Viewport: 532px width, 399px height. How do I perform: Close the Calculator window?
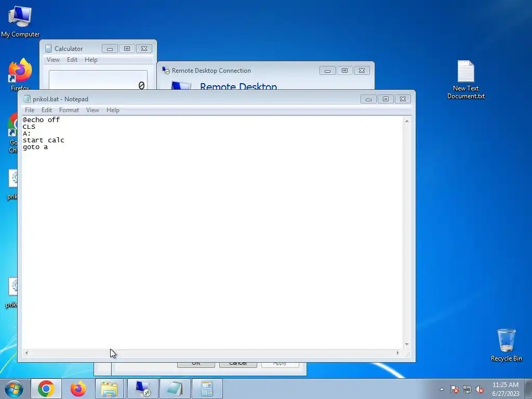pos(144,49)
